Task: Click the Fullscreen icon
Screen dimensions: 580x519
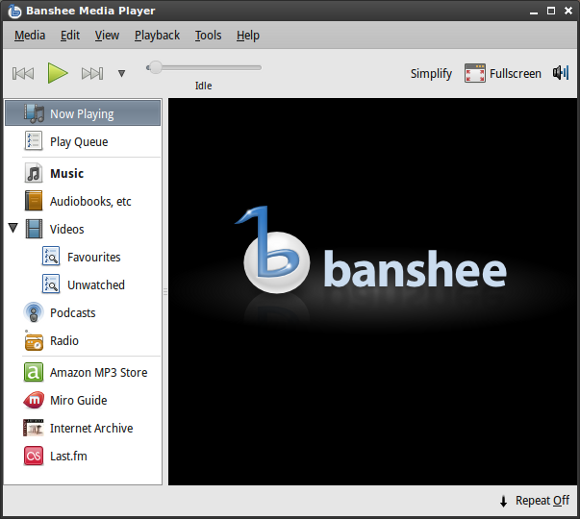Action: (x=475, y=73)
